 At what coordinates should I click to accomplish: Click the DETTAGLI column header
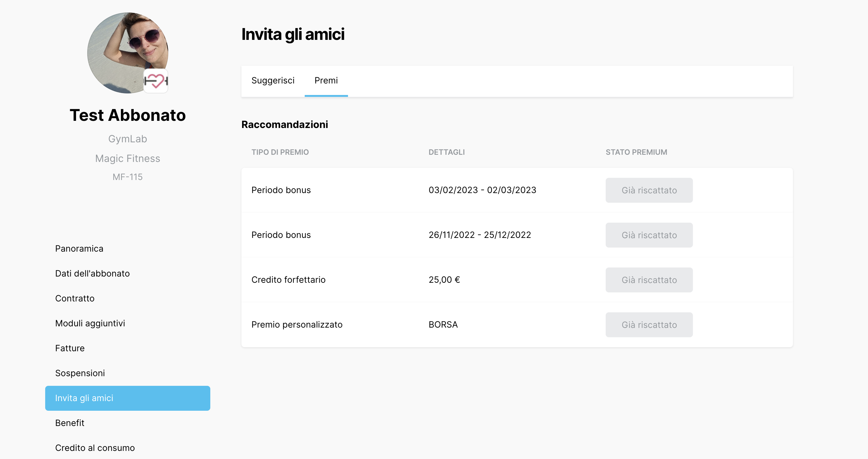[446, 152]
